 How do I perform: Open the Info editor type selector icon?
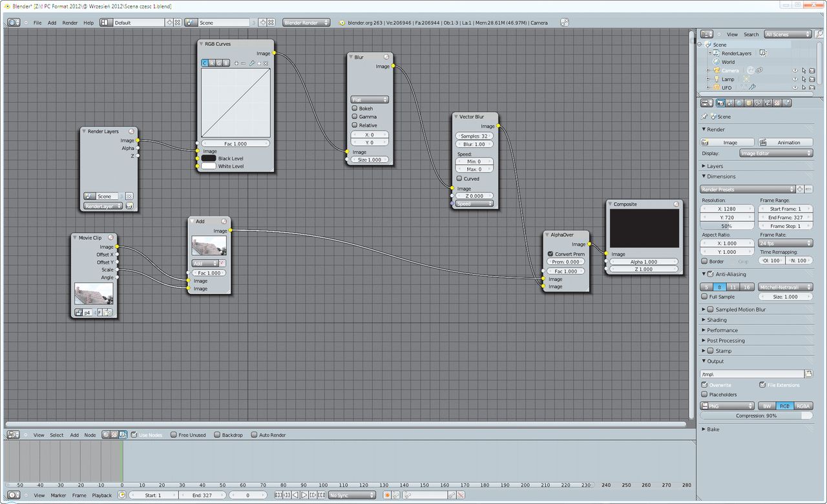tap(14, 22)
